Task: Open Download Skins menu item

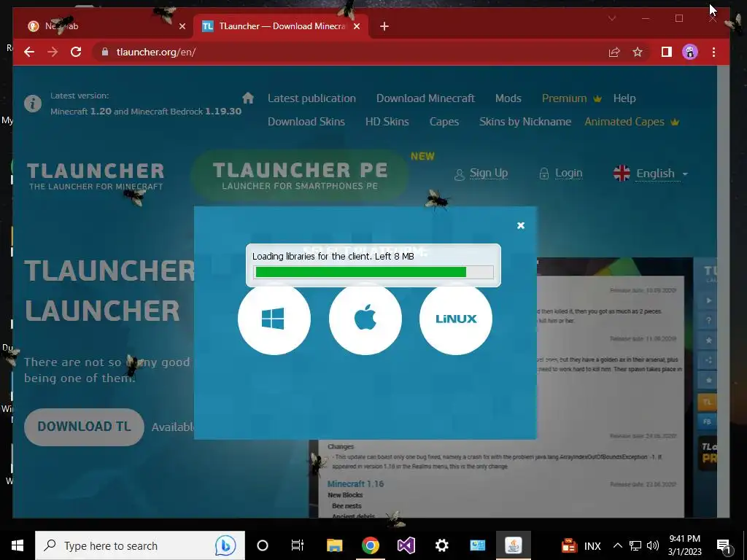Action: 306,122
